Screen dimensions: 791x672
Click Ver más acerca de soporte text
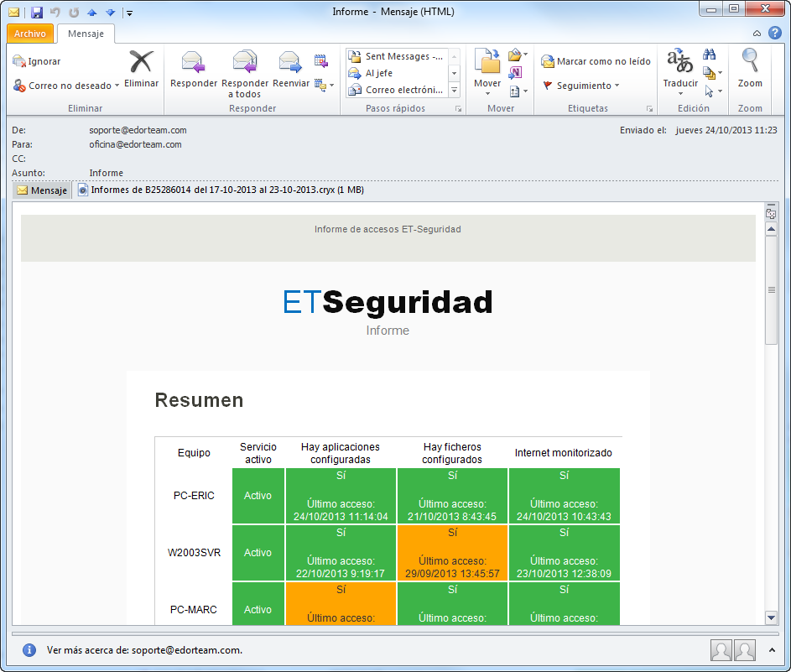pyautogui.click(x=144, y=650)
